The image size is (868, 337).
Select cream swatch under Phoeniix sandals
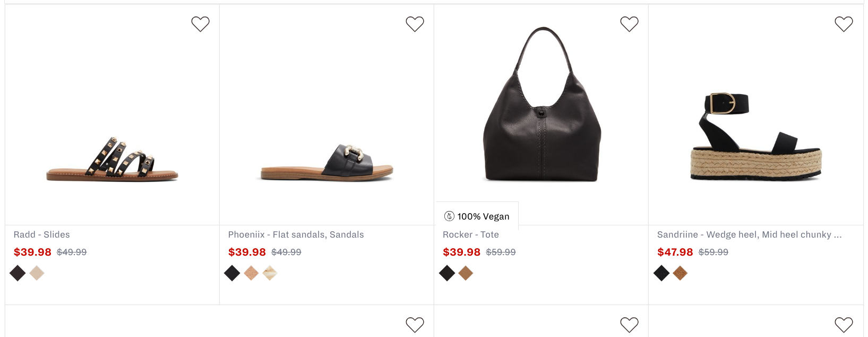(x=270, y=273)
